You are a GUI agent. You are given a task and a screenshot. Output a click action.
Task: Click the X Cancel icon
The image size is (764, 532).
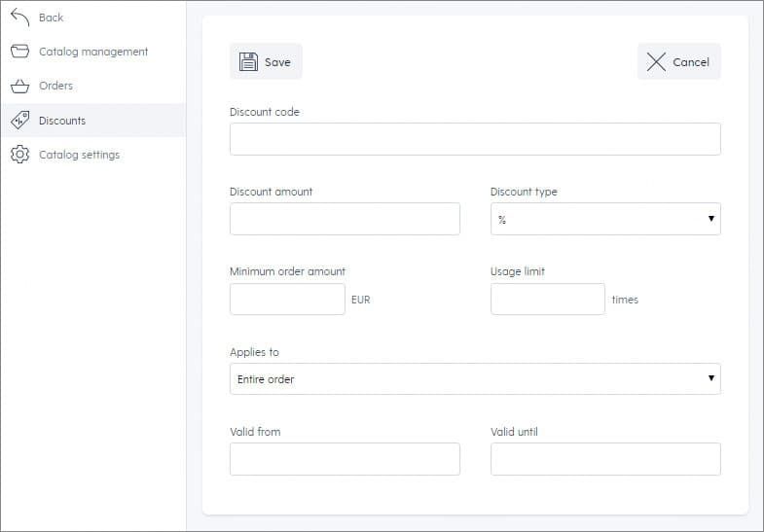pyautogui.click(x=656, y=62)
